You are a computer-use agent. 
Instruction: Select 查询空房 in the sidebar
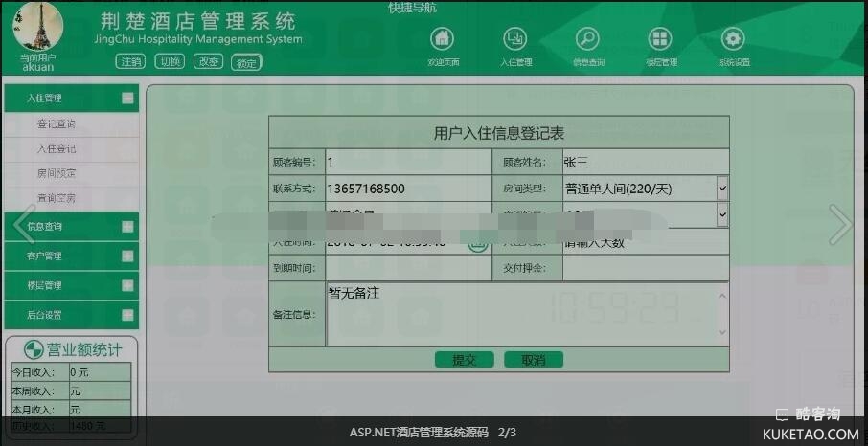click(x=56, y=198)
